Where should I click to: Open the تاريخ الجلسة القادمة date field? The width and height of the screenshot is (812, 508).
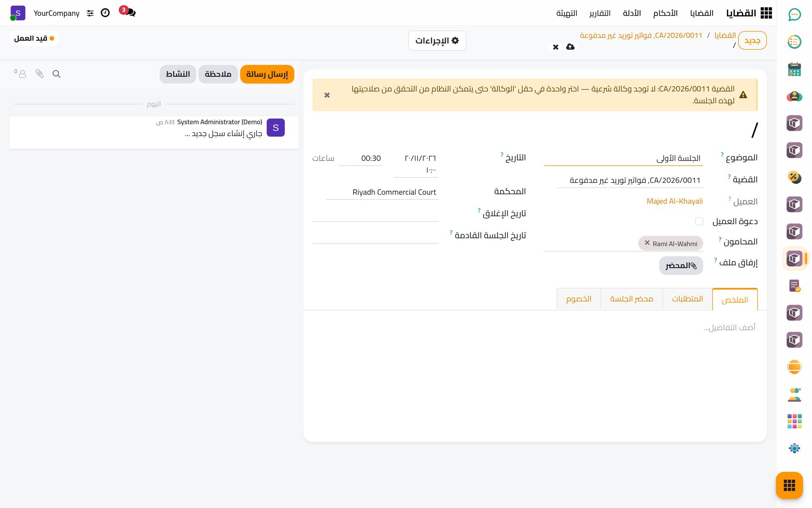point(376,236)
